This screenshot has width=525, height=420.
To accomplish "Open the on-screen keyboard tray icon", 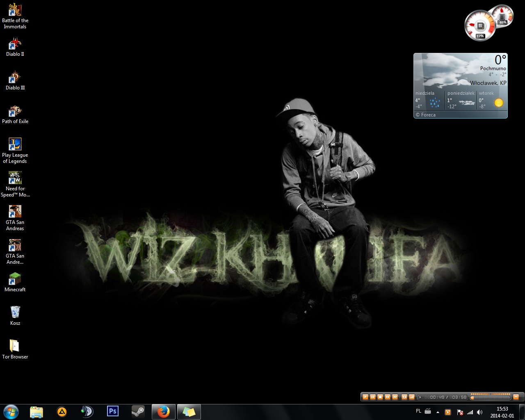I will coord(428,411).
